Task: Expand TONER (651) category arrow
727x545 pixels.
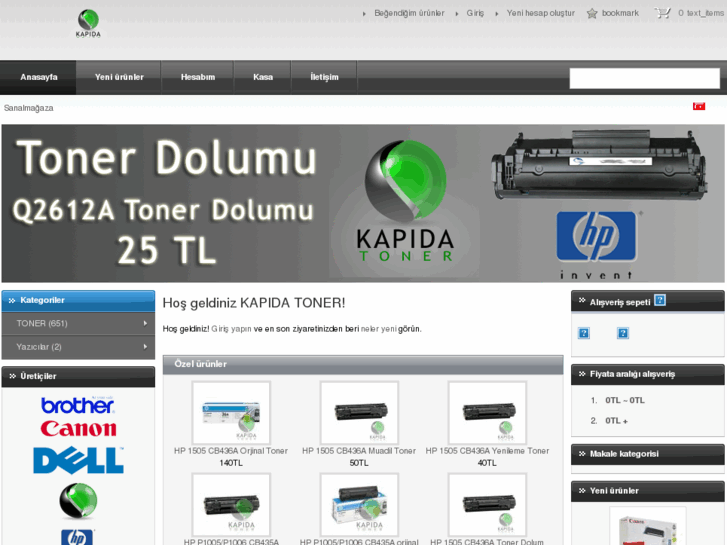Action: (145, 323)
